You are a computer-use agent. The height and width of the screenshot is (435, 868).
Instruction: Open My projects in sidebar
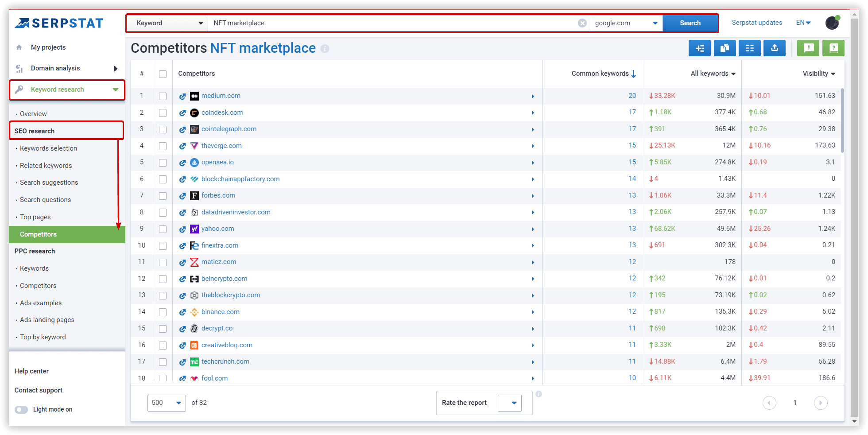[x=48, y=47]
